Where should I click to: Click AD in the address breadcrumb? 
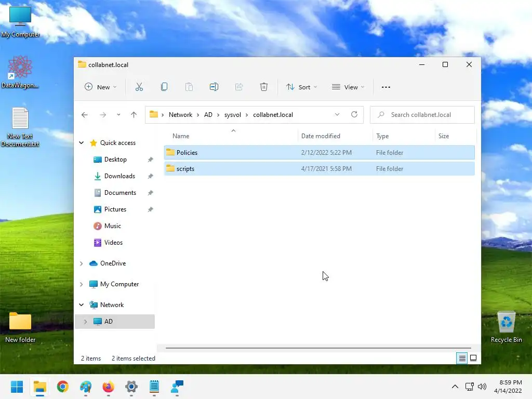coord(208,115)
